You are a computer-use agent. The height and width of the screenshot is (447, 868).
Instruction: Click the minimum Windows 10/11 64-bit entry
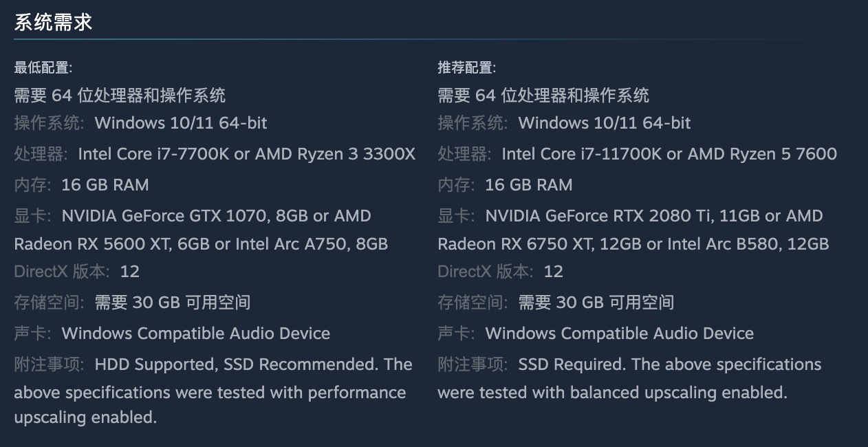coord(181,123)
